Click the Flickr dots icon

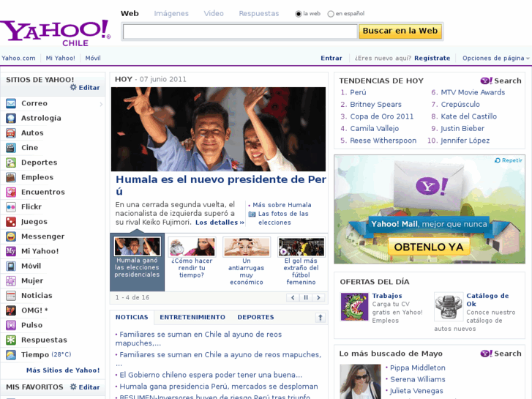[11, 206]
